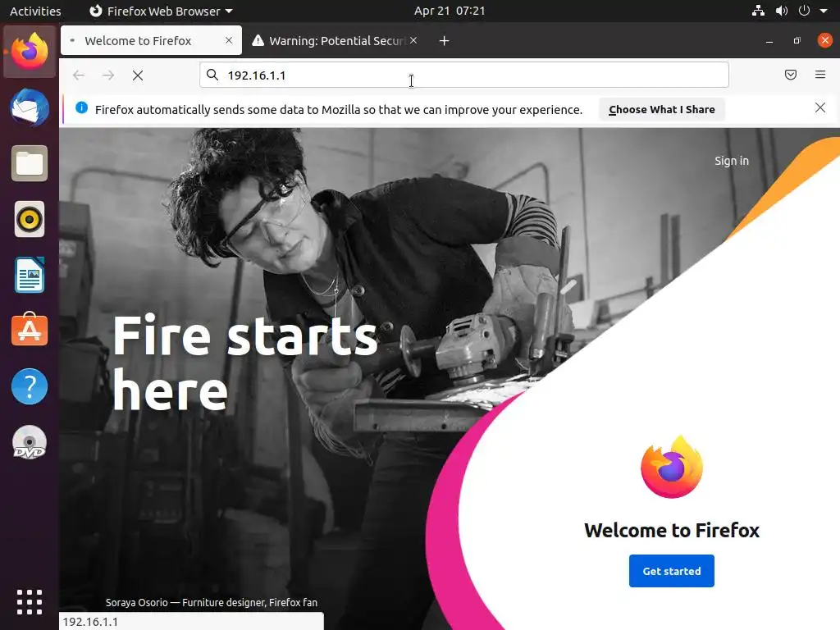Show Applications grid in the dock
Screen dimensions: 840x630
pyautogui.click(x=30, y=601)
